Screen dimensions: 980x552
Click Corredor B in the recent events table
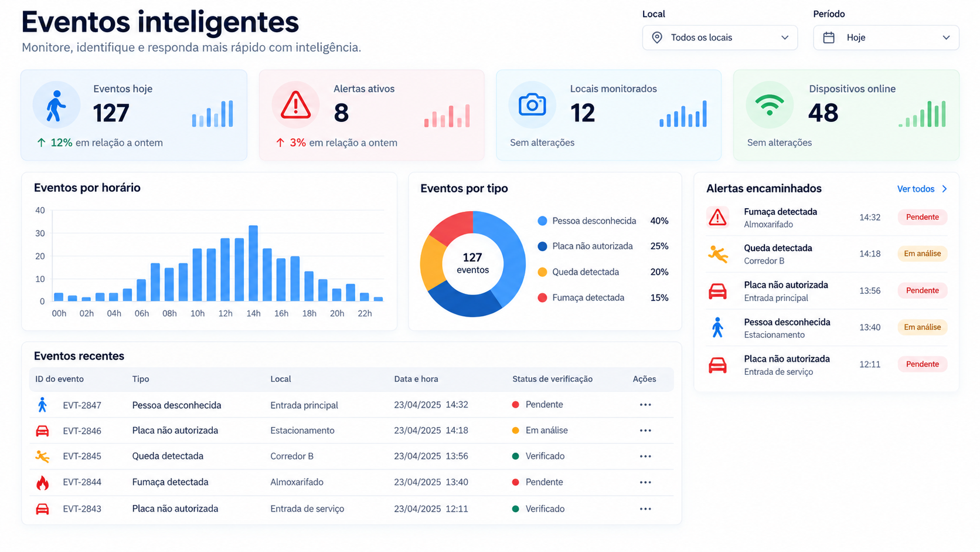point(292,456)
